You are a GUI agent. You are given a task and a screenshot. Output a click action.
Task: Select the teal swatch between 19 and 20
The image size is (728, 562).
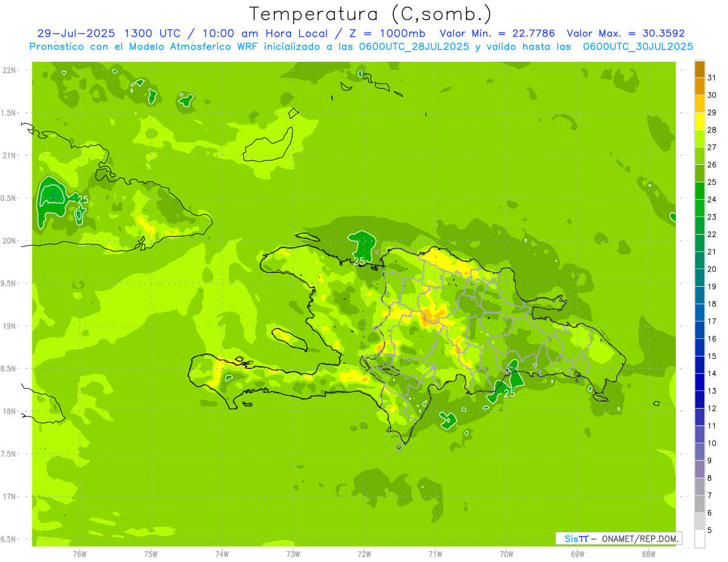pyautogui.click(x=699, y=278)
